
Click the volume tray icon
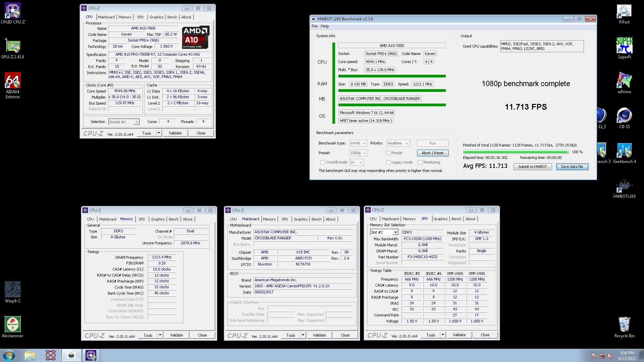coord(610,356)
